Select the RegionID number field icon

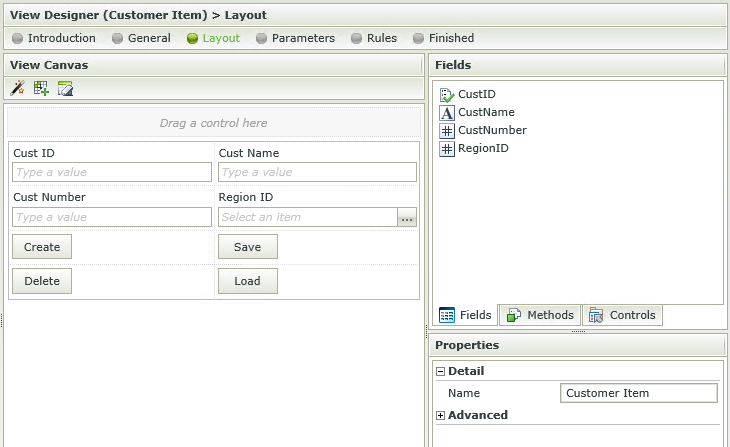click(446, 149)
